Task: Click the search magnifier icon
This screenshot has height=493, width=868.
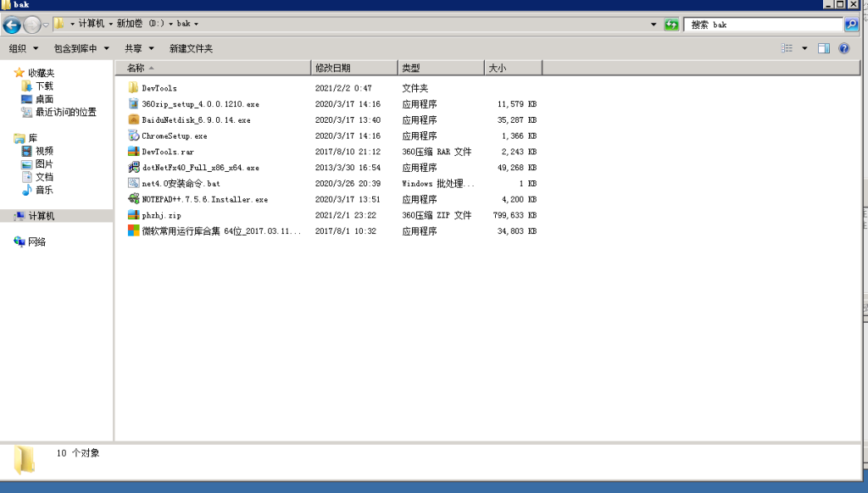Action: 851,25
